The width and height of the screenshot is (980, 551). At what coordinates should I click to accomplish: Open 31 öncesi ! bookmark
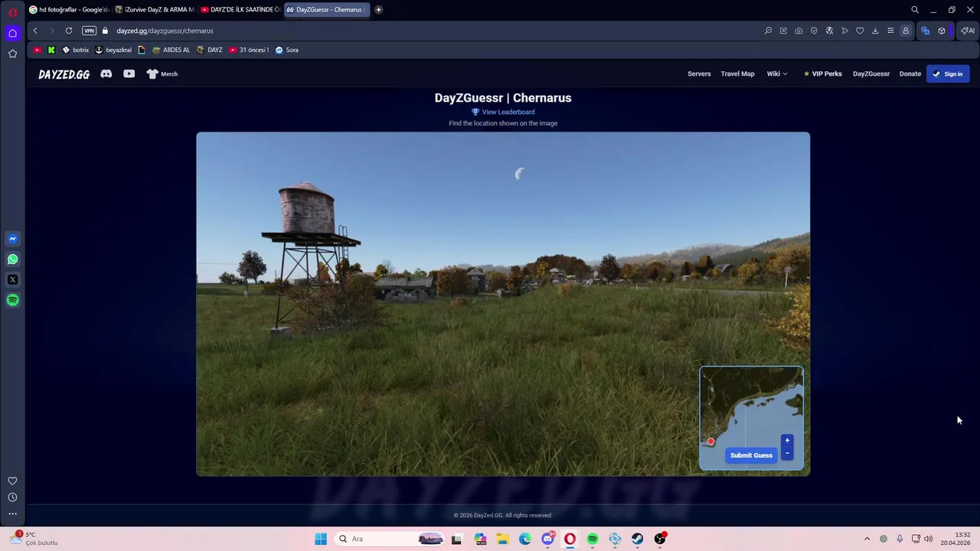[249, 50]
